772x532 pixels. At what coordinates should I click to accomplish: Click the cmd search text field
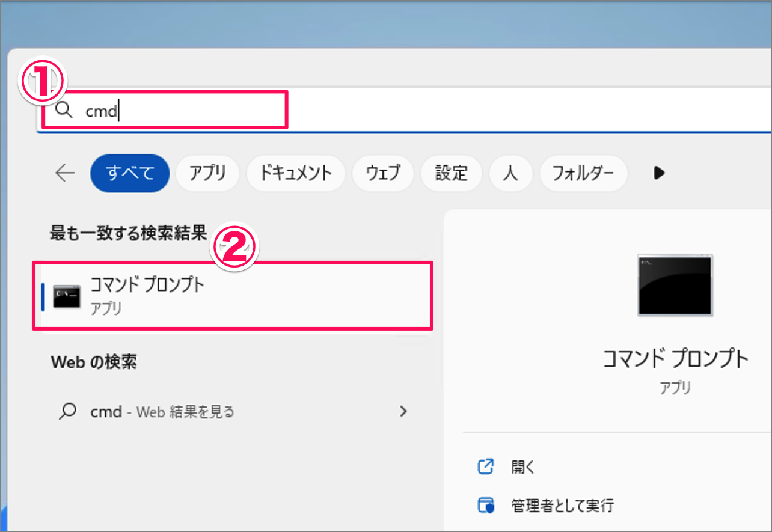pyautogui.click(x=404, y=110)
